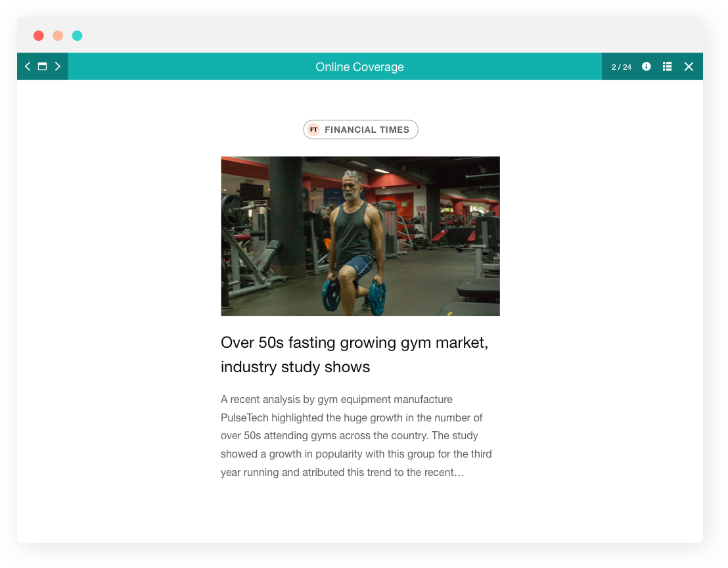This screenshot has height=568, width=728.
Task: Click the Online Coverage title
Action: (360, 67)
